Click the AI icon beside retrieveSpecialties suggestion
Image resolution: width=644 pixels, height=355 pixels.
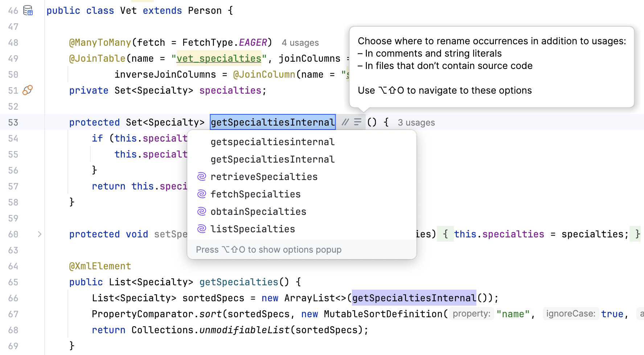click(x=202, y=176)
